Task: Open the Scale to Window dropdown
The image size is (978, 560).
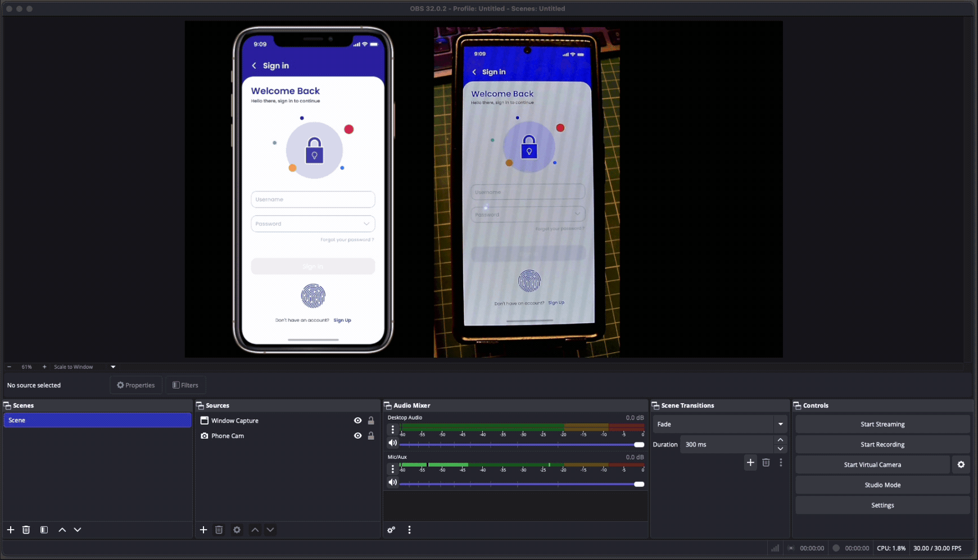Action: click(x=113, y=367)
